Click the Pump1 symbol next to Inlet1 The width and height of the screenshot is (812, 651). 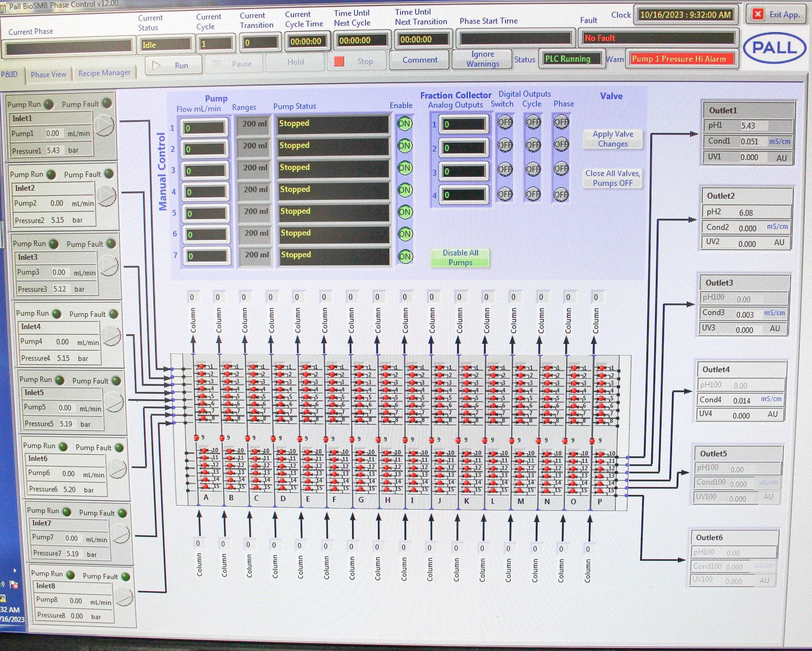pyautogui.click(x=105, y=126)
